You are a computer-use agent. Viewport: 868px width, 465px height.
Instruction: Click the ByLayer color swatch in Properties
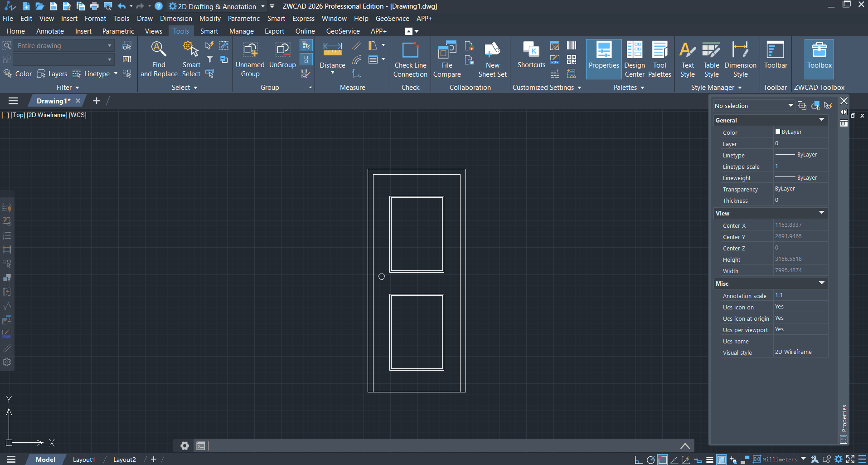click(x=778, y=132)
